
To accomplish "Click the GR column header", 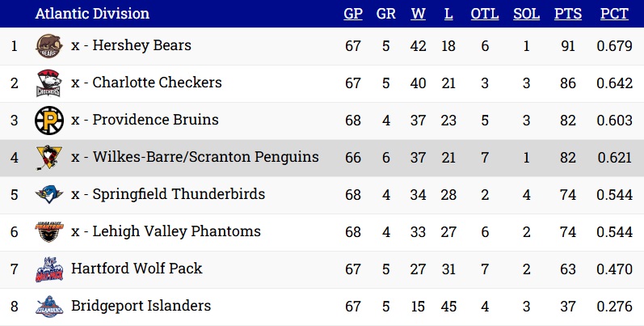I will (386, 14).
